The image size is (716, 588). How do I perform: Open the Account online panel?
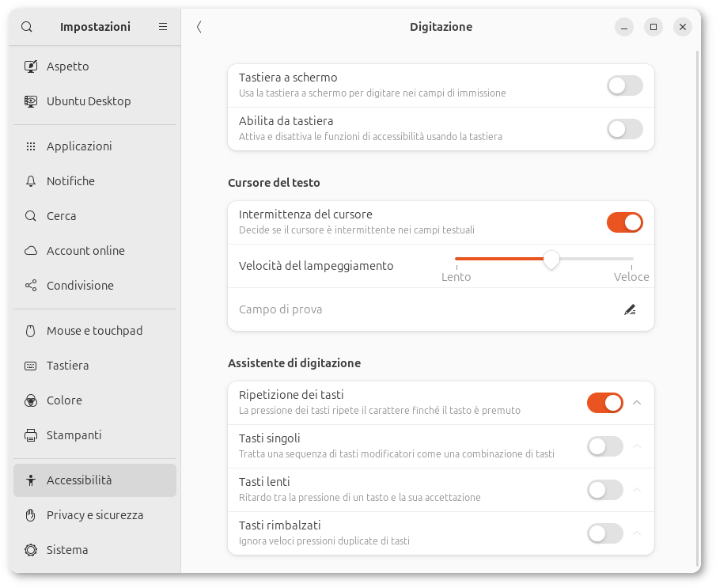click(x=85, y=251)
